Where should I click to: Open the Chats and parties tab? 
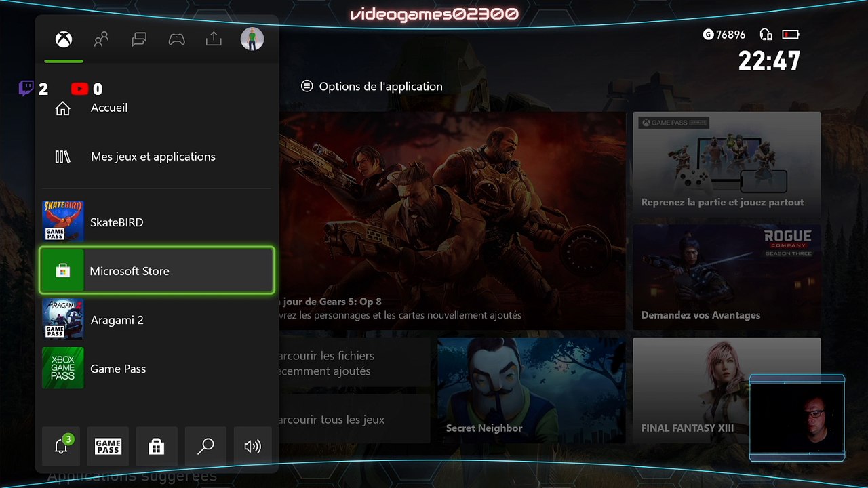(139, 39)
